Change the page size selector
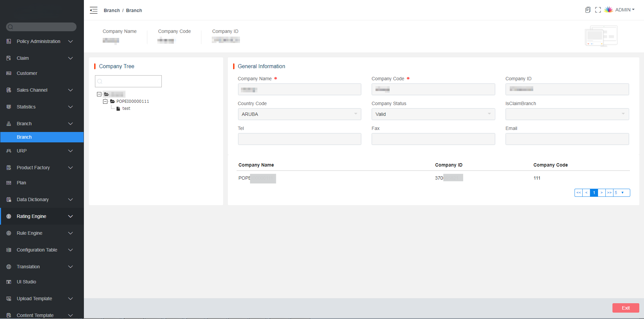644x319 pixels. (x=622, y=193)
